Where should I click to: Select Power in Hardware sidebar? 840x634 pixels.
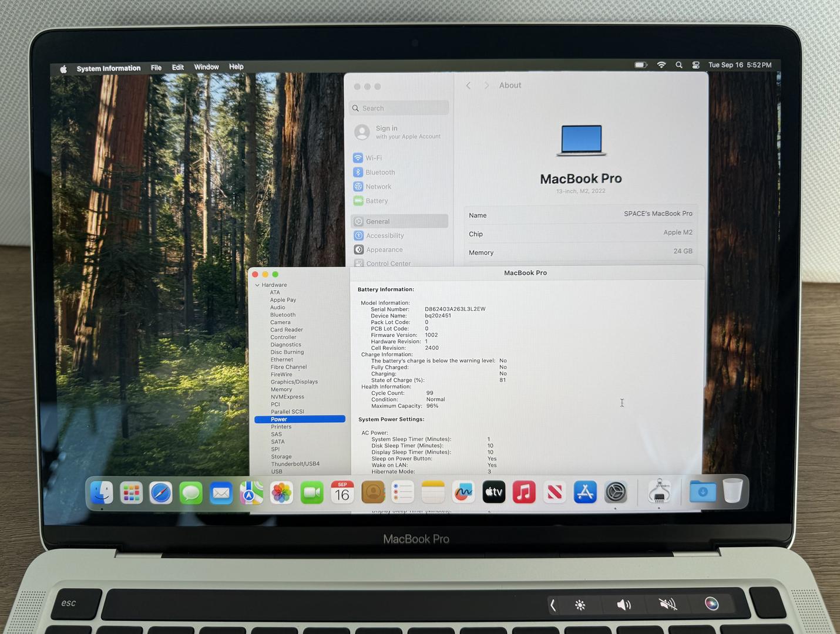[300, 419]
